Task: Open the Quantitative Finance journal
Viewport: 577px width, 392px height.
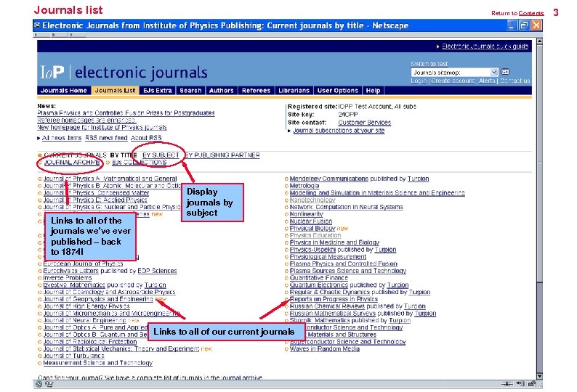Action: [319, 278]
